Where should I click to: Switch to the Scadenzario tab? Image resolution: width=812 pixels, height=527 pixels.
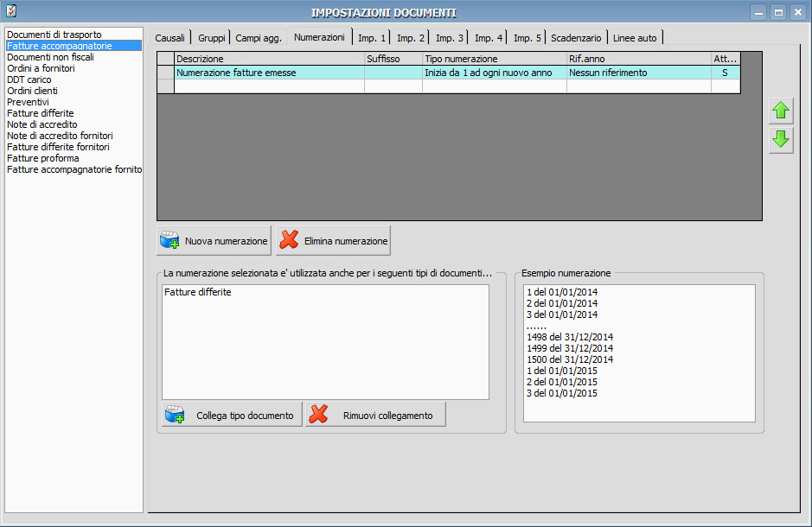pos(576,38)
